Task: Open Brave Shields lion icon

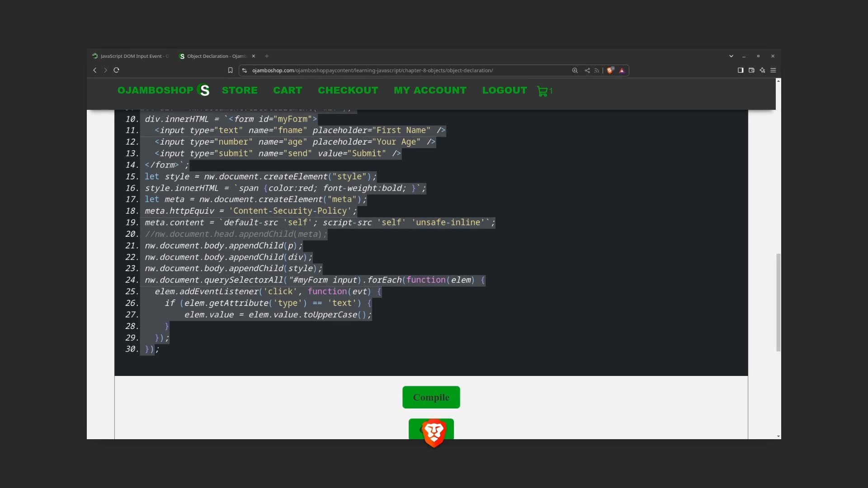Action: 610,70
